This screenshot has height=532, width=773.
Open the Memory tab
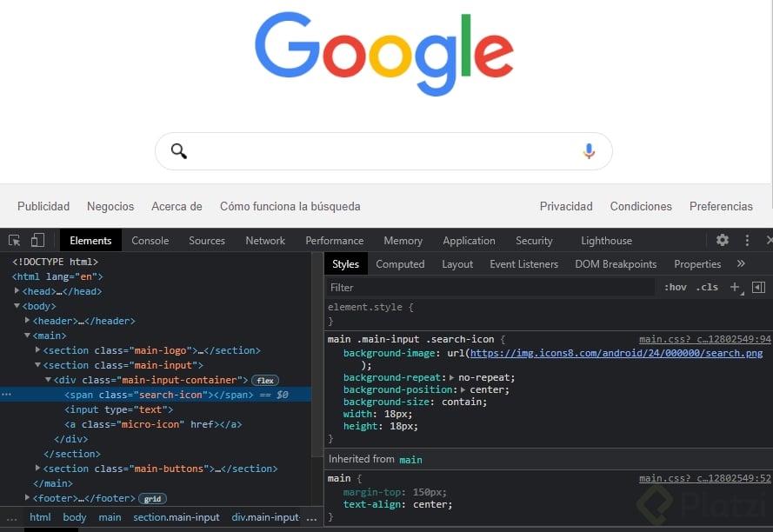[403, 241]
